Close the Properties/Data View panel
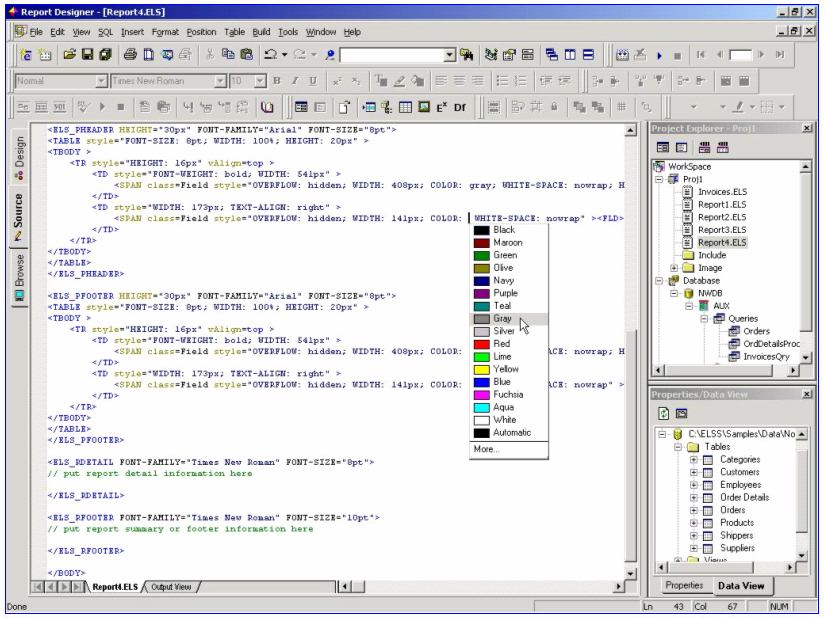 coord(807,394)
